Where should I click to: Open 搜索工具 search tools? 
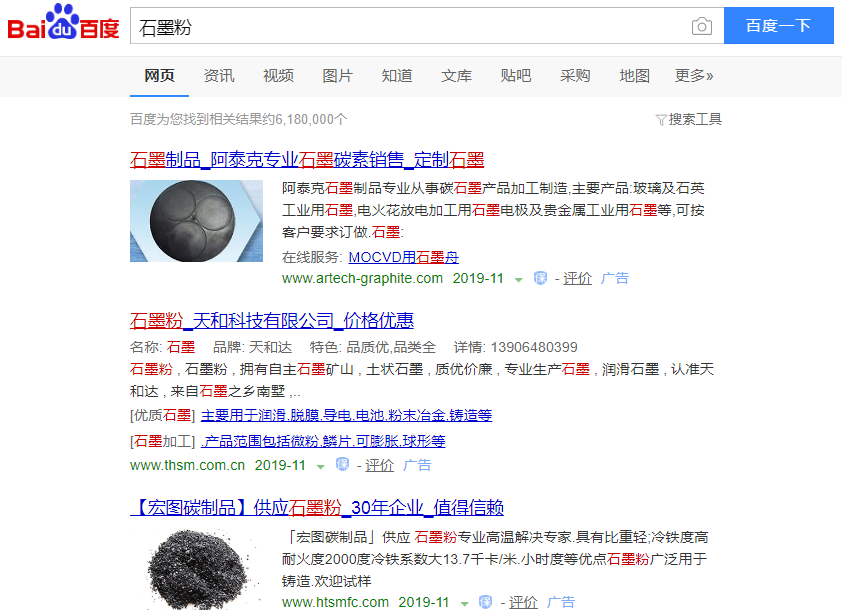tap(695, 119)
